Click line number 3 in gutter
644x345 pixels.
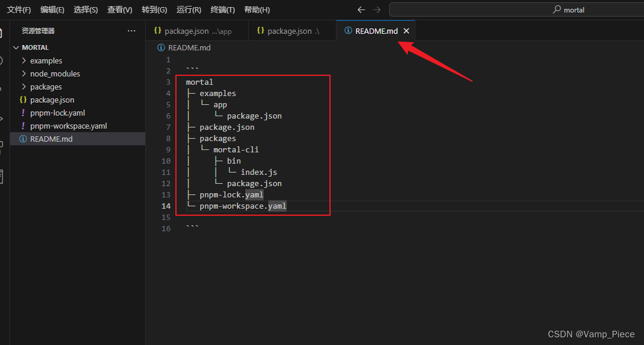(x=168, y=82)
